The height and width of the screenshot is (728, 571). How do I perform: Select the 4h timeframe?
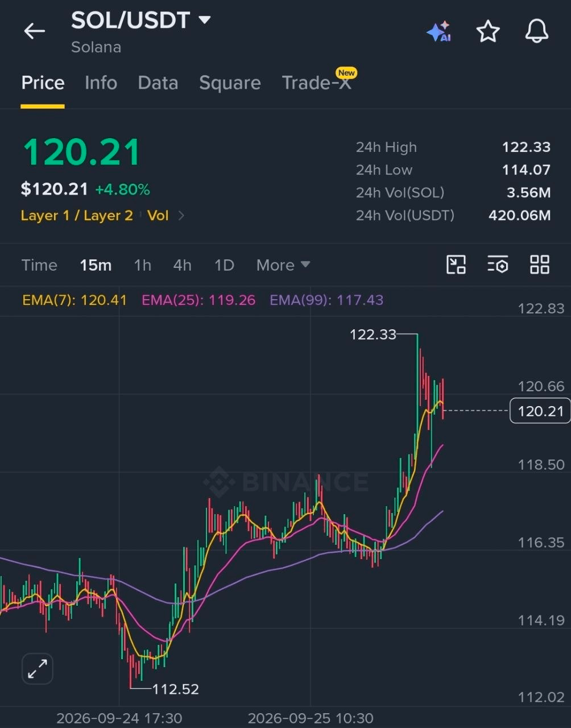tap(182, 265)
